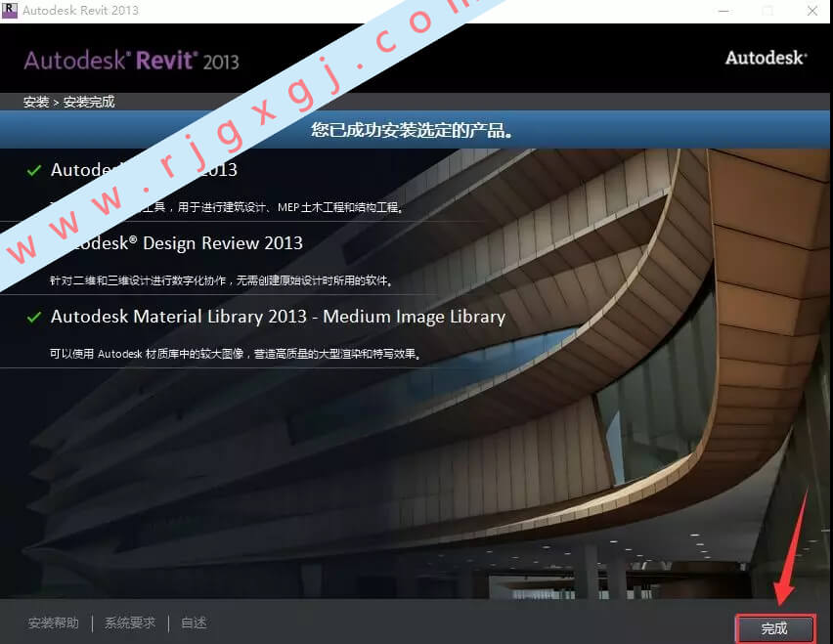Click the 完成 button to finish installation
833x644 pixels.
pos(775,629)
